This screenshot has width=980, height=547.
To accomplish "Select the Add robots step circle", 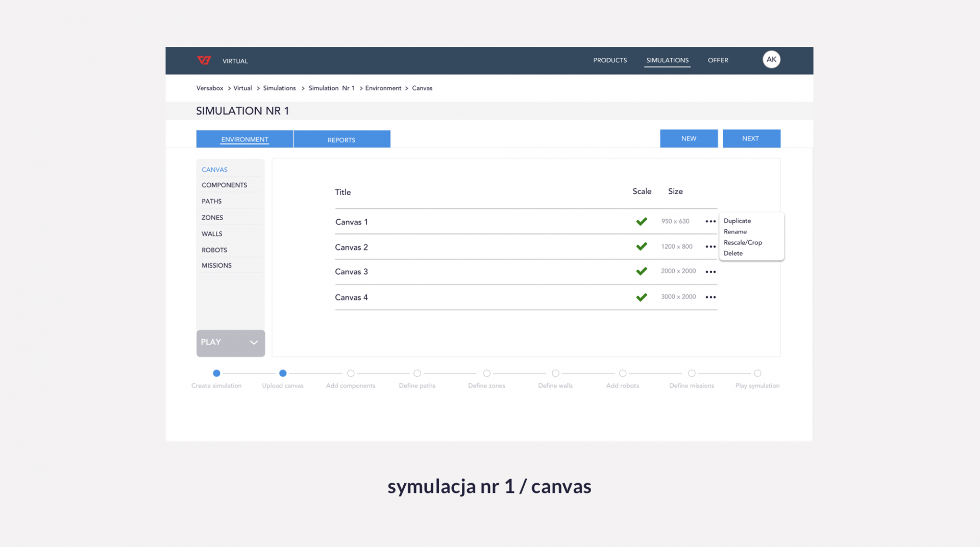I will click(622, 373).
